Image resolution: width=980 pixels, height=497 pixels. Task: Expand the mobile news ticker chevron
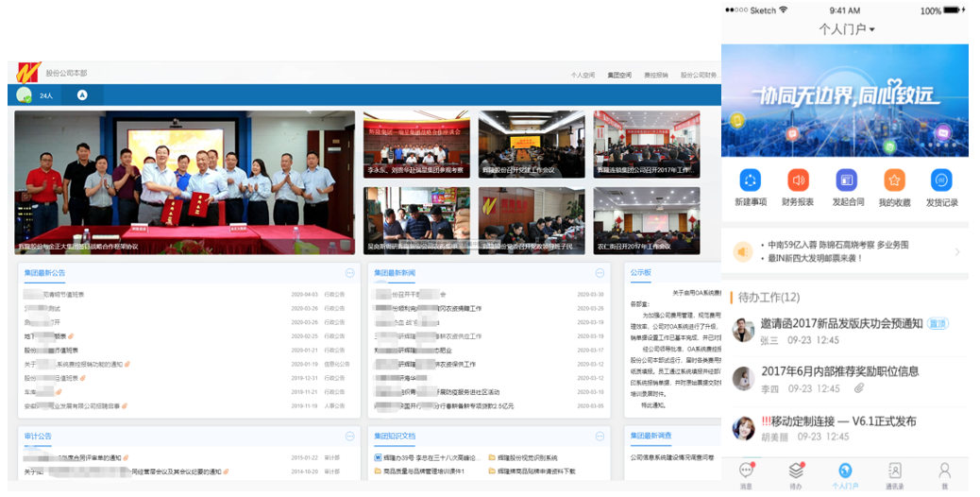point(956,252)
